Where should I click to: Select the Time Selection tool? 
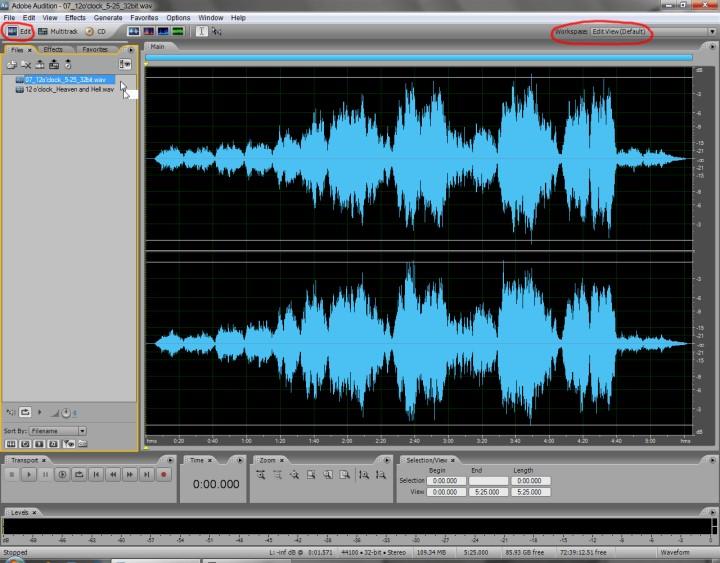[x=201, y=31]
